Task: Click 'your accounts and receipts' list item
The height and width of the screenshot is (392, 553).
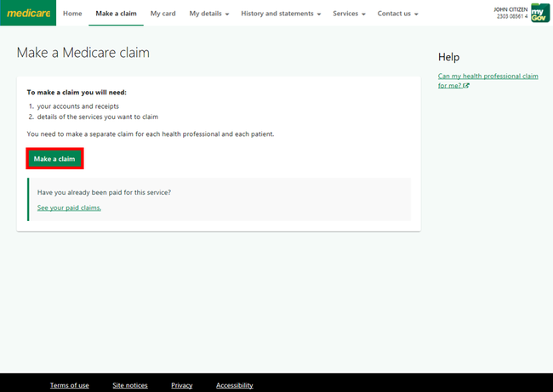Action: coord(78,106)
